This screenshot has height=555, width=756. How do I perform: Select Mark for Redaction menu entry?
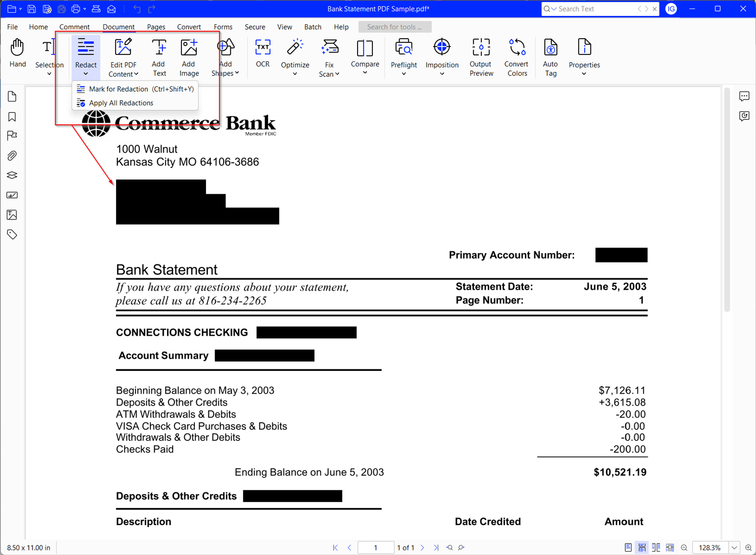click(x=135, y=89)
